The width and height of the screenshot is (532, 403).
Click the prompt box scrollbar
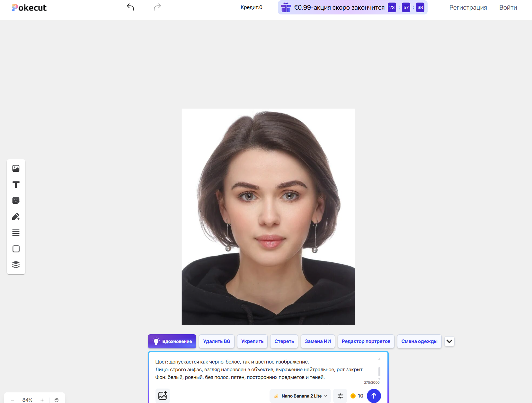(379, 371)
